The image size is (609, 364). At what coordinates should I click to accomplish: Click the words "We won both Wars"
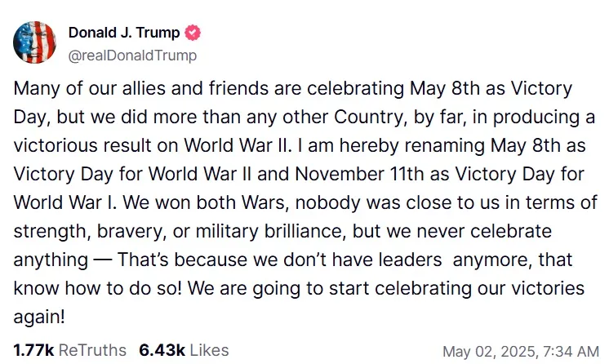[x=152, y=202]
